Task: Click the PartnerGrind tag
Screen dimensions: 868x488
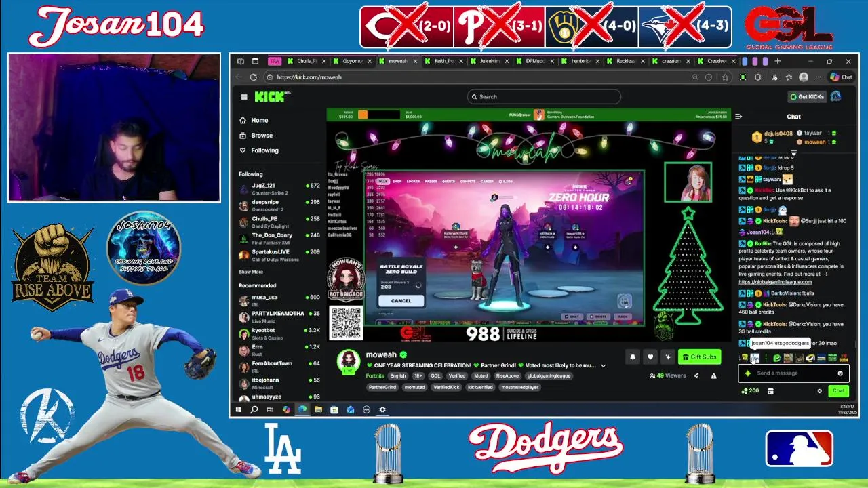Action: coord(383,387)
